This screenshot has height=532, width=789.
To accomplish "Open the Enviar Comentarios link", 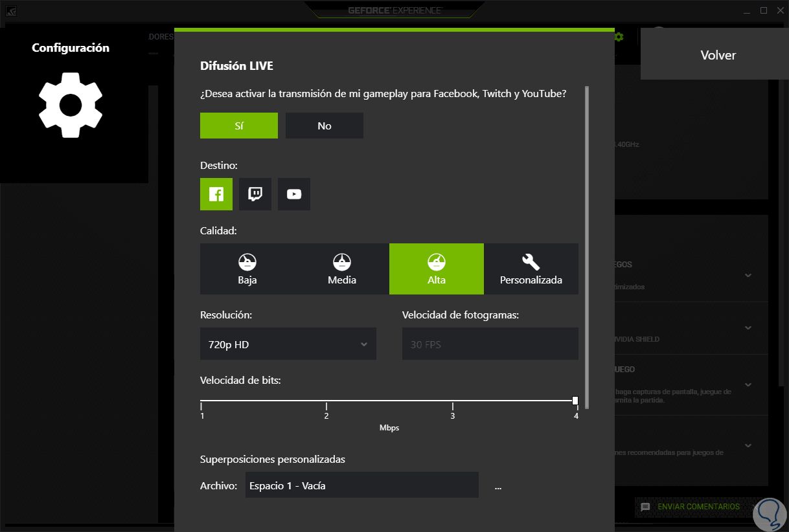I will coord(698,507).
